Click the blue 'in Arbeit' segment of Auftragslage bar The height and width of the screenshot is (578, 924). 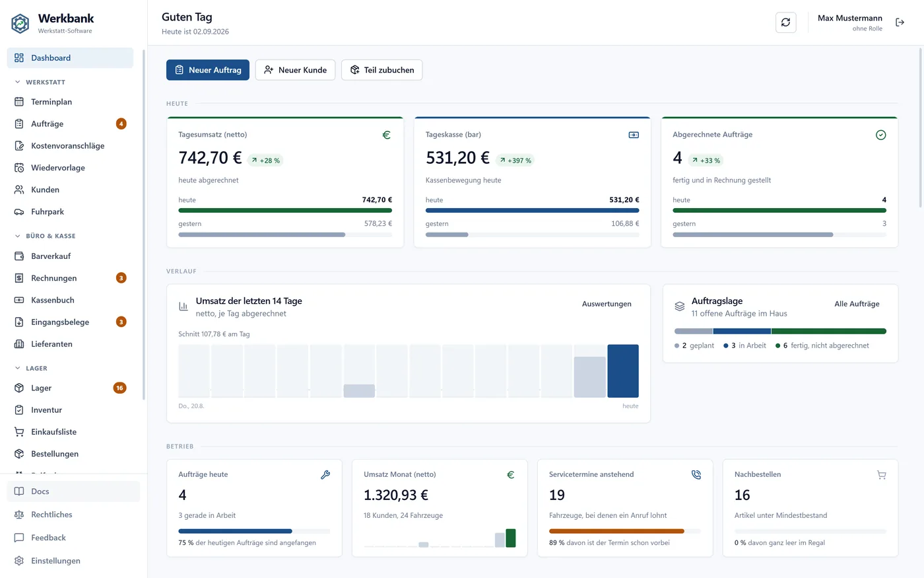click(x=742, y=332)
